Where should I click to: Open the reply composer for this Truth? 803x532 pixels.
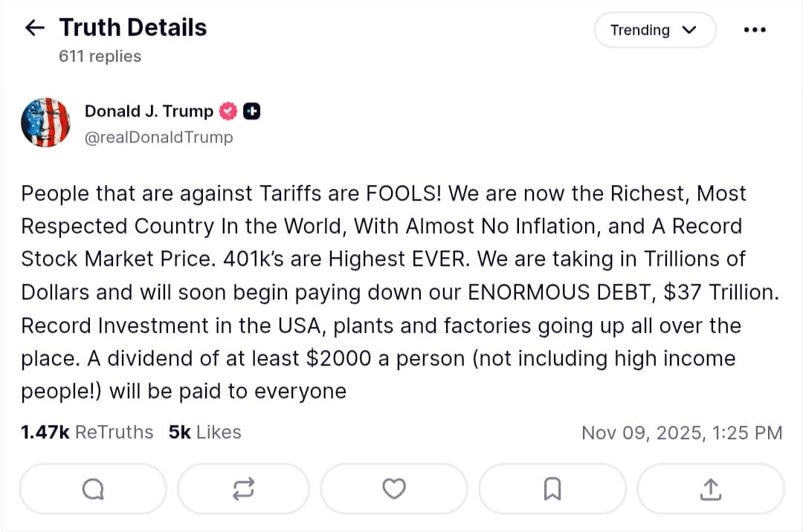click(92, 488)
